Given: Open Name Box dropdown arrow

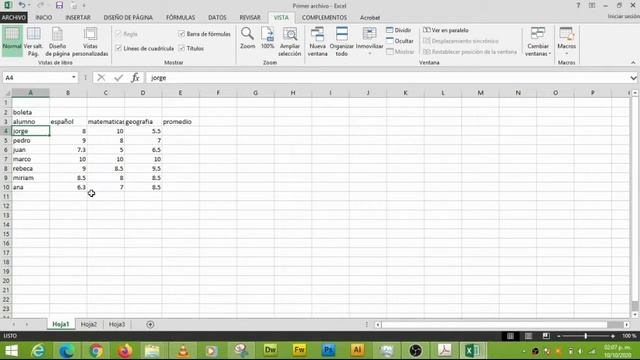Looking at the screenshot, I should tap(73, 78).
